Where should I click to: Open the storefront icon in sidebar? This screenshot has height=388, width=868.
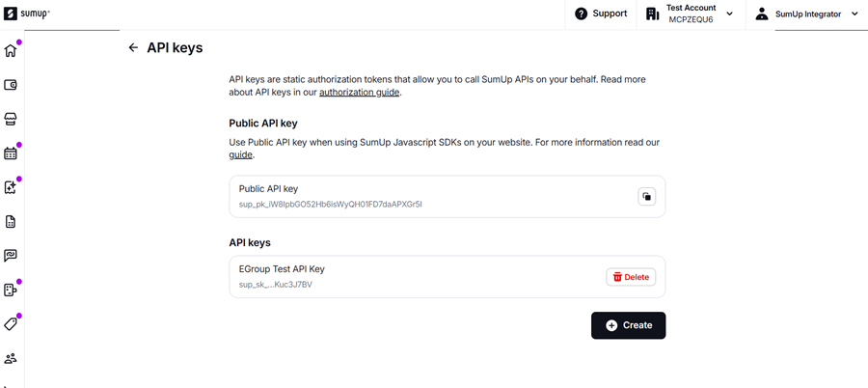11,119
